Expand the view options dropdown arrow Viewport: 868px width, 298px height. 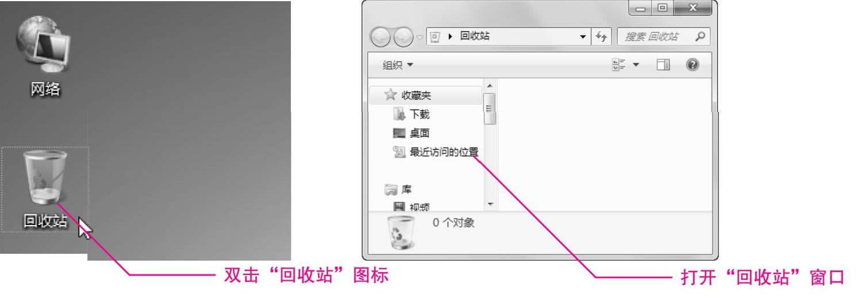(x=636, y=65)
